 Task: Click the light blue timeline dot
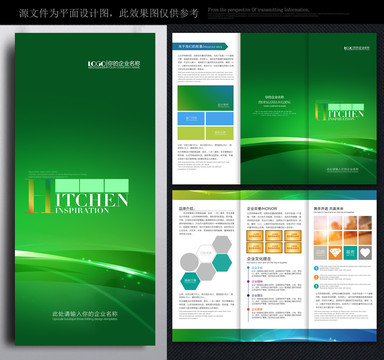click(x=248, y=267)
